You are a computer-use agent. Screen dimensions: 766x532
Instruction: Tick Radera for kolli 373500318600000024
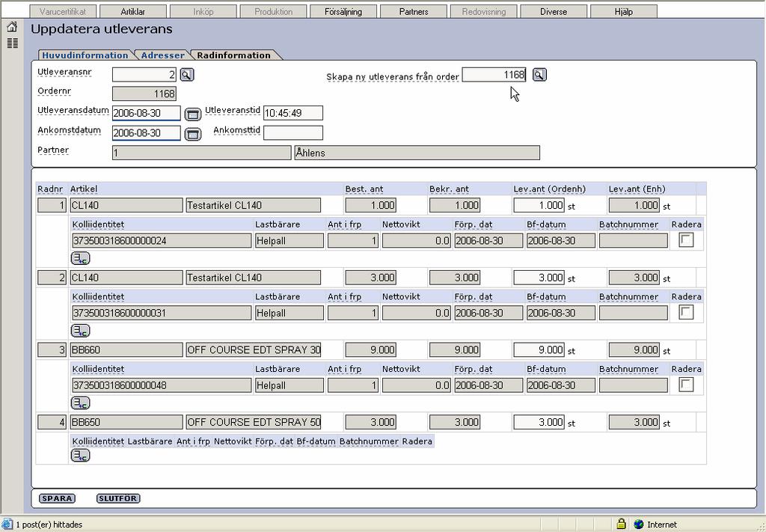[686, 240]
